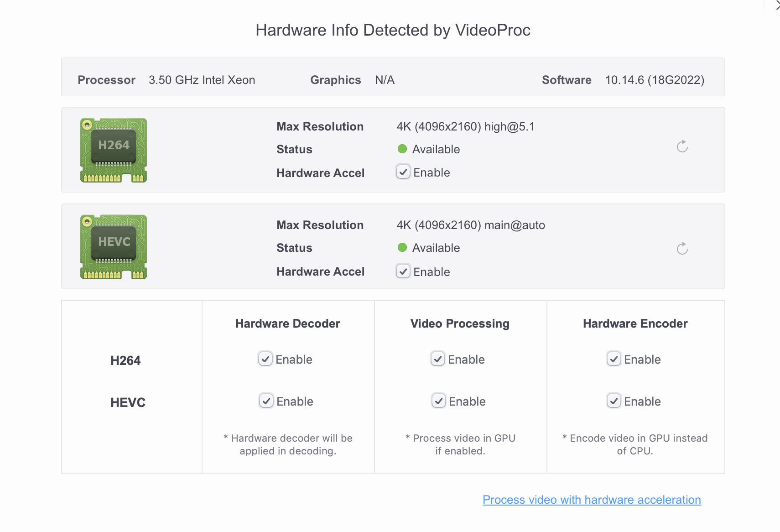The image size is (780, 532).
Task: Click the Processor value 3.50 GHz Intel Xeon
Action: [202, 80]
